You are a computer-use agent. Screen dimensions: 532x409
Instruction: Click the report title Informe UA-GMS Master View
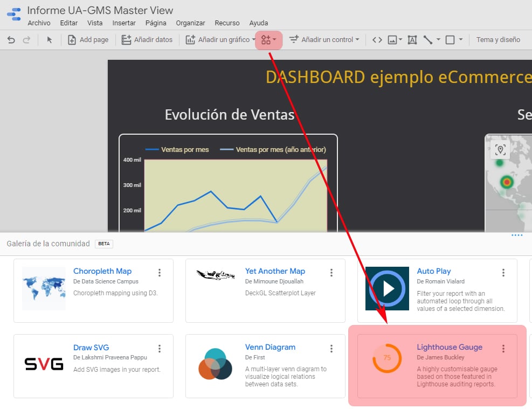(100, 11)
